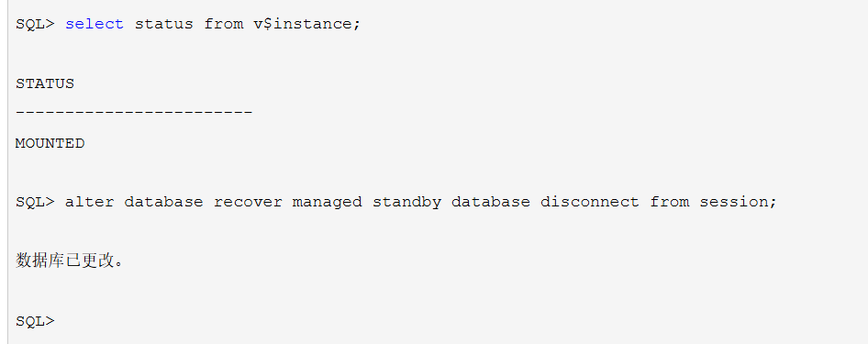The image size is (868, 344).
Task: Click the blue 'select' keyword
Action: point(95,25)
